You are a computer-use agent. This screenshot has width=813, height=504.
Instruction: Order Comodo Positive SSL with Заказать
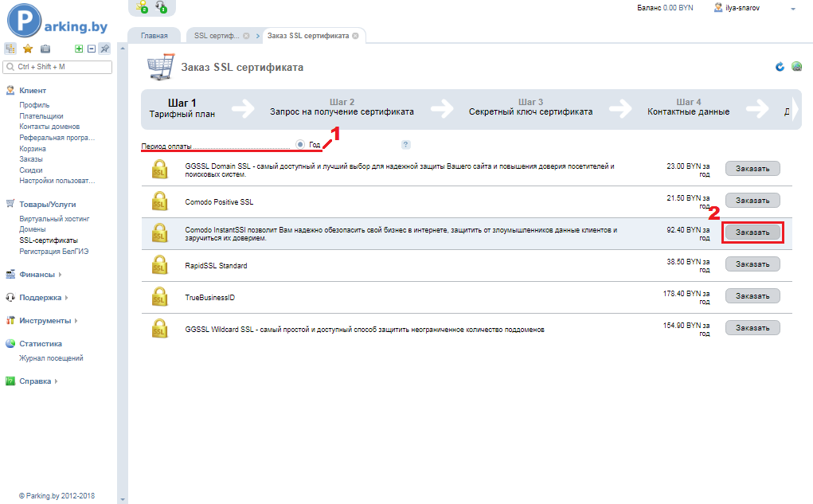(752, 200)
